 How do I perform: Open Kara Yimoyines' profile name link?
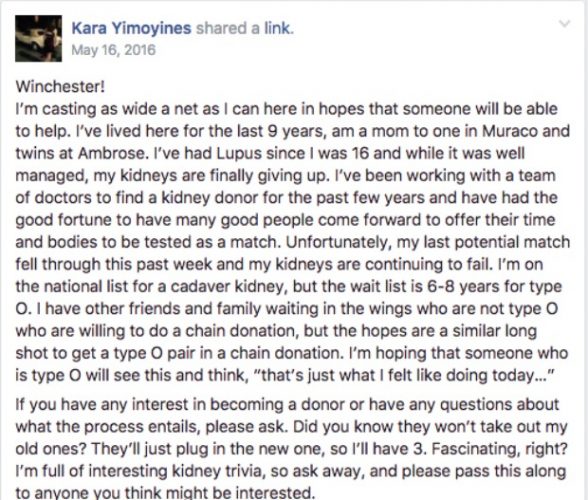point(131,28)
